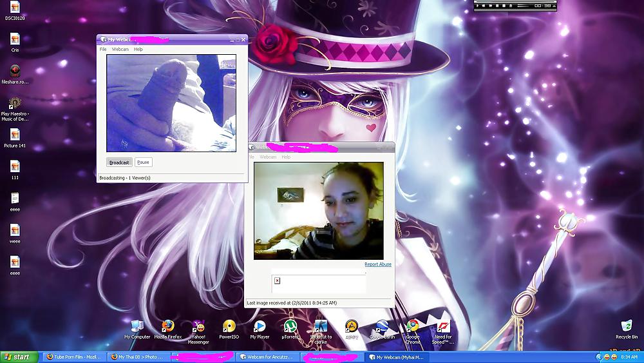Click the broken image placeholder icon
Viewport: 644px width, 363px height.
[277, 280]
